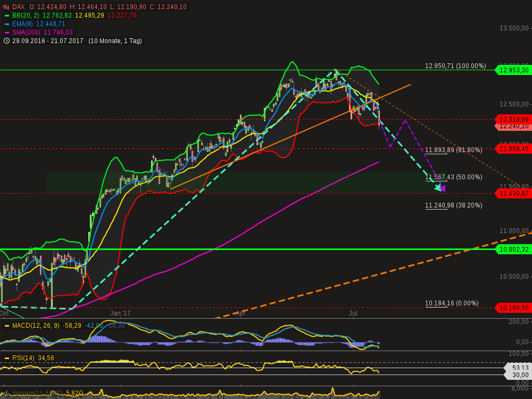The width and height of the screenshot is (532, 399).
Task: Click the EMA value 12.448,71
Action: [51, 24]
